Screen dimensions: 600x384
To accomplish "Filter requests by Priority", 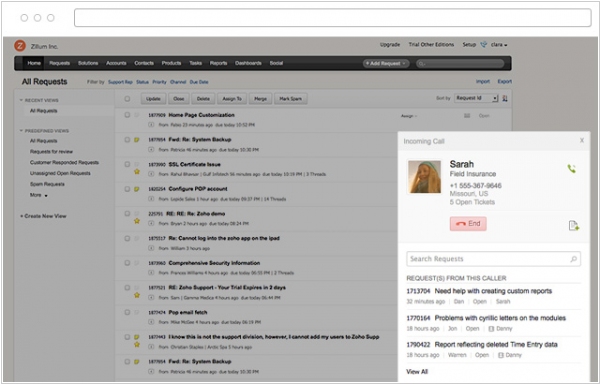I will click(160, 82).
